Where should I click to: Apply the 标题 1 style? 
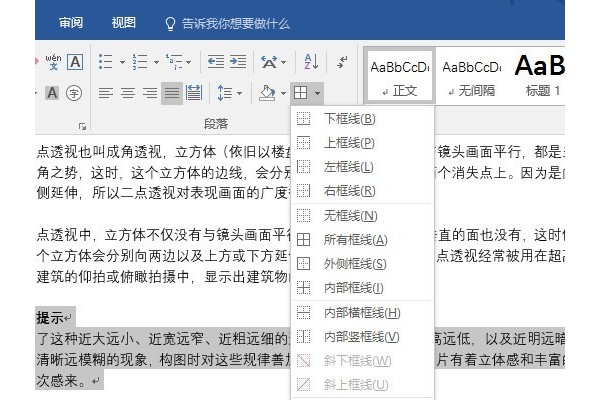tap(540, 75)
